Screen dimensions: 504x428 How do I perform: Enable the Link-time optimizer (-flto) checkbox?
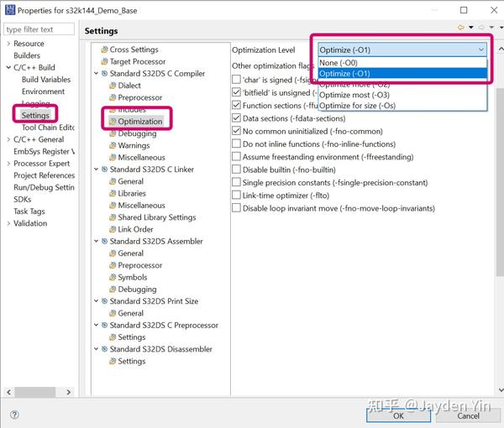pyautogui.click(x=236, y=196)
